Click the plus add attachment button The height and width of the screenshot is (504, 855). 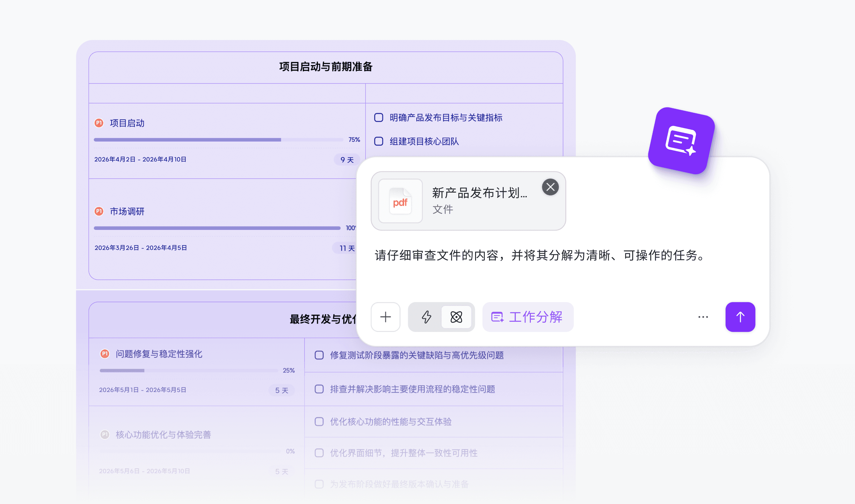[385, 317]
